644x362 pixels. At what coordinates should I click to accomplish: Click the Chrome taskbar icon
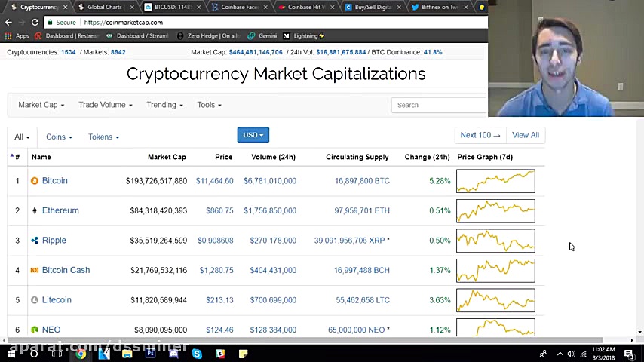click(81, 354)
